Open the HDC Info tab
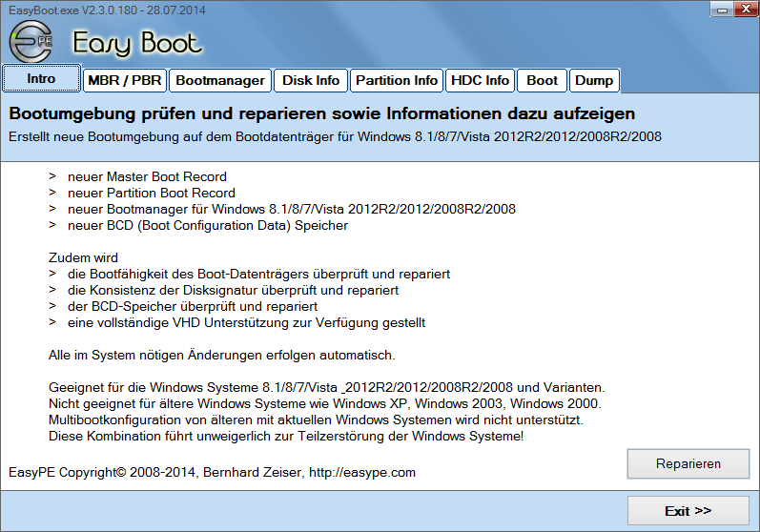 (480, 80)
